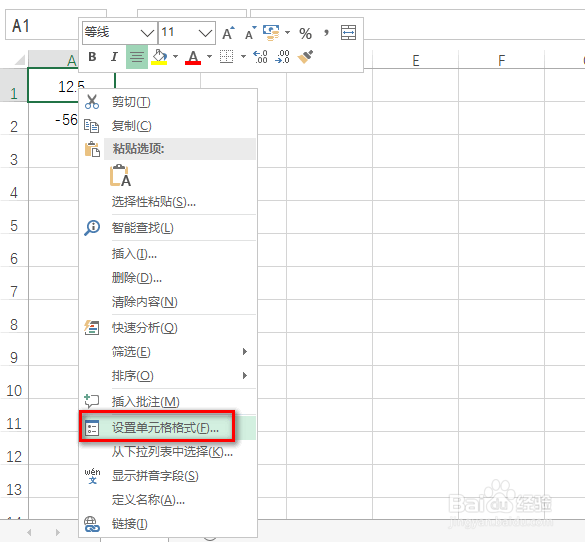Decrease decimal places icon
This screenshot has height=542, width=585.
coord(282,57)
